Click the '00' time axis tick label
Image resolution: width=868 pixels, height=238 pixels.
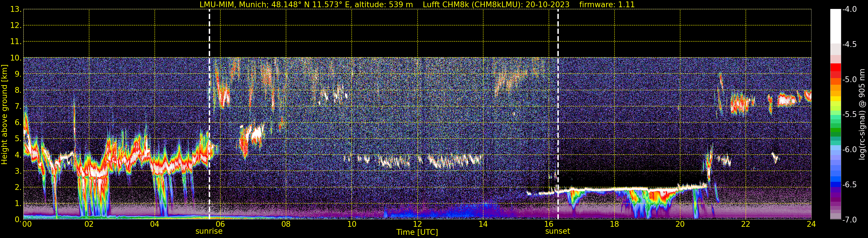coord(27,224)
